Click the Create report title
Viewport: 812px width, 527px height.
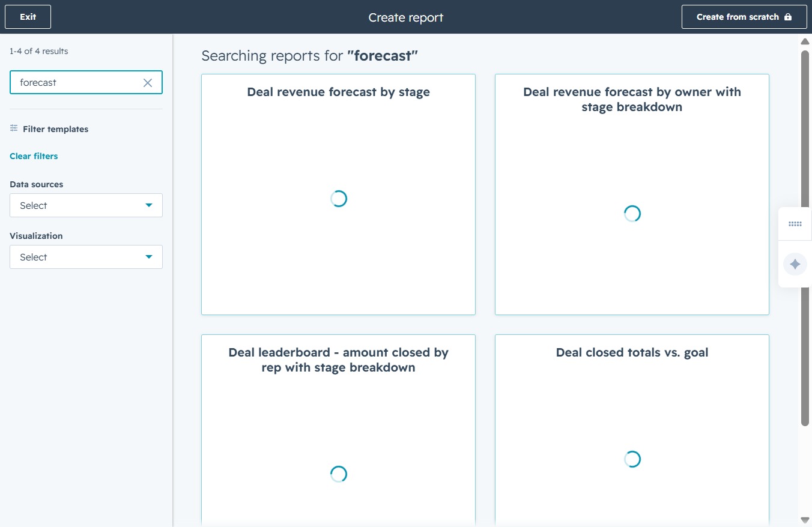coord(406,17)
